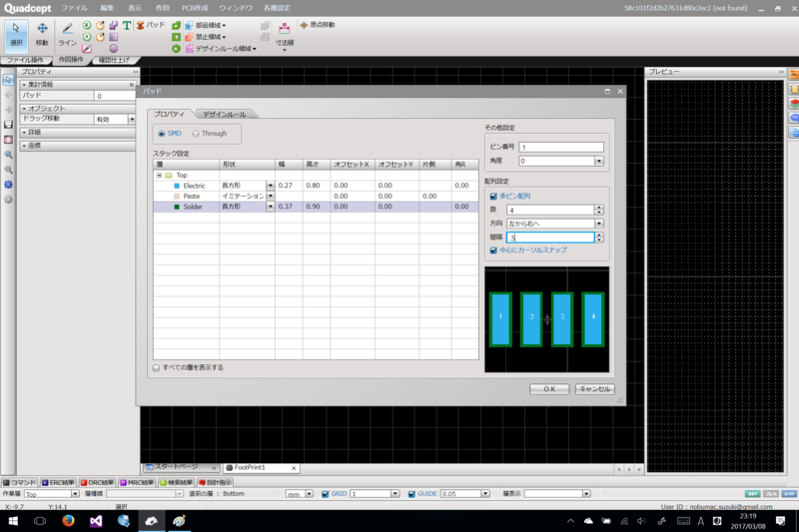Select the T text tool
799x532 pixels.
(127, 25)
